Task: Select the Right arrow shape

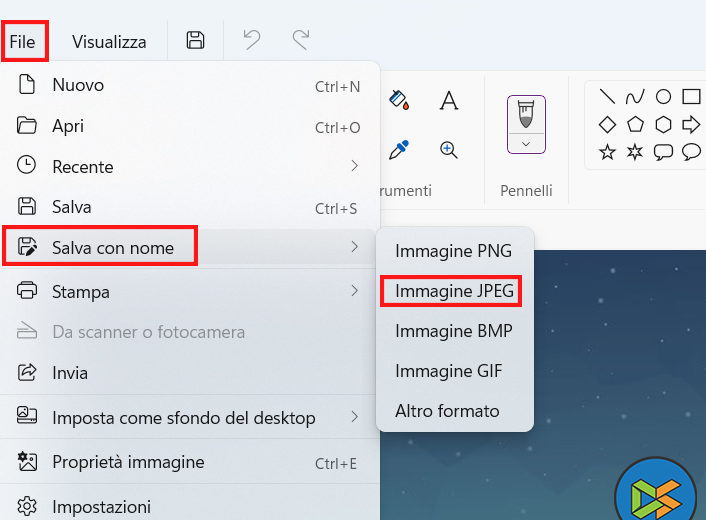Action: pyautogui.click(x=691, y=124)
